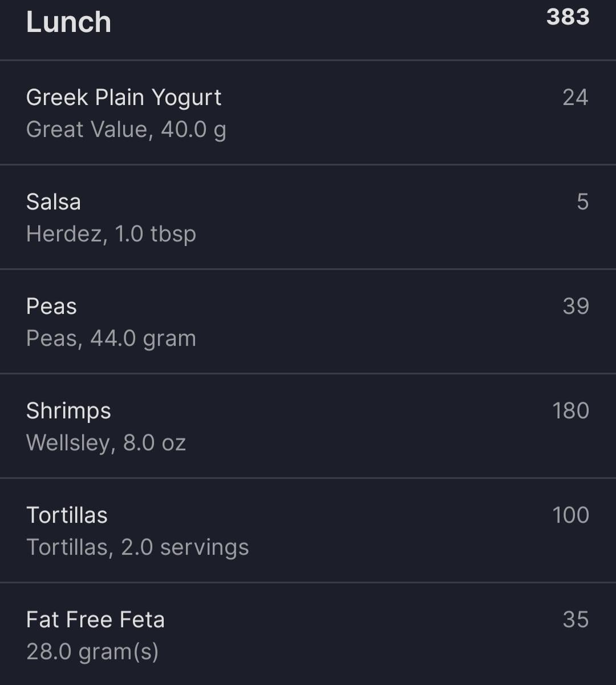Select the Peas, 44.0 gram serving line
This screenshot has width=616, height=685.
pos(111,339)
